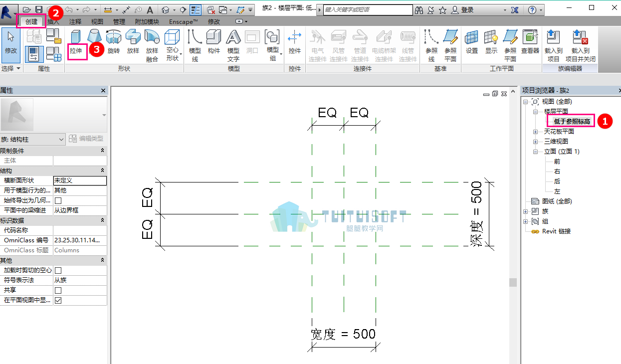Expand the 天花板平面 tree node
Image resolution: width=621 pixels, height=364 pixels.
pos(535,132)
